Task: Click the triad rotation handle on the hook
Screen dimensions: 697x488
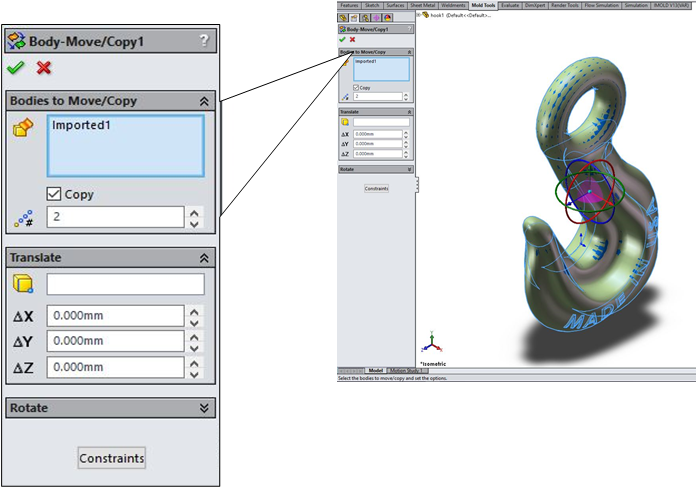Action: click(590, 190)
